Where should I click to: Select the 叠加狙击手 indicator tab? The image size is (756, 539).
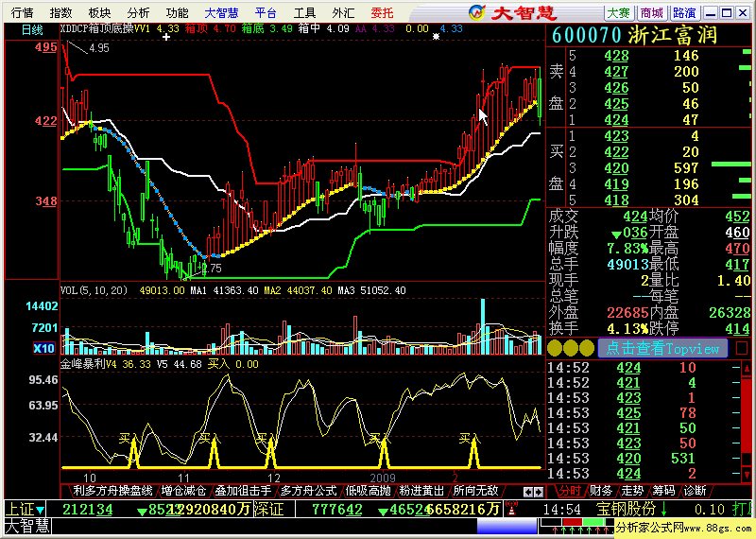click(x=243, y=491)
